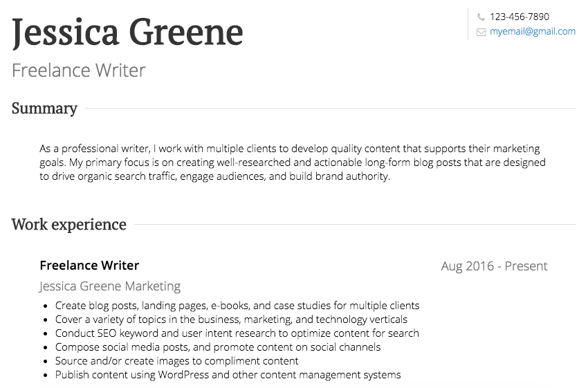Select the Jessica Greene Marketing company name

(110, 286)
